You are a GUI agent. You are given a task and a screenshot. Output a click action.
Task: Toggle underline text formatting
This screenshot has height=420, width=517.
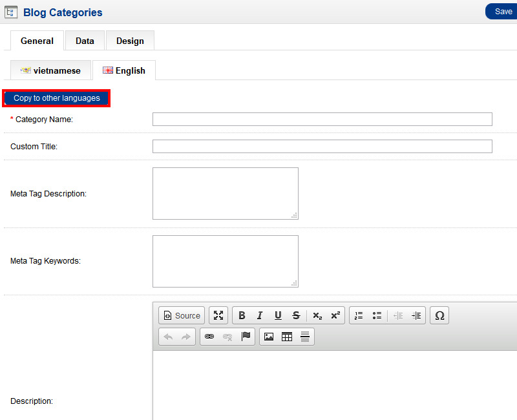coord(278,315)
